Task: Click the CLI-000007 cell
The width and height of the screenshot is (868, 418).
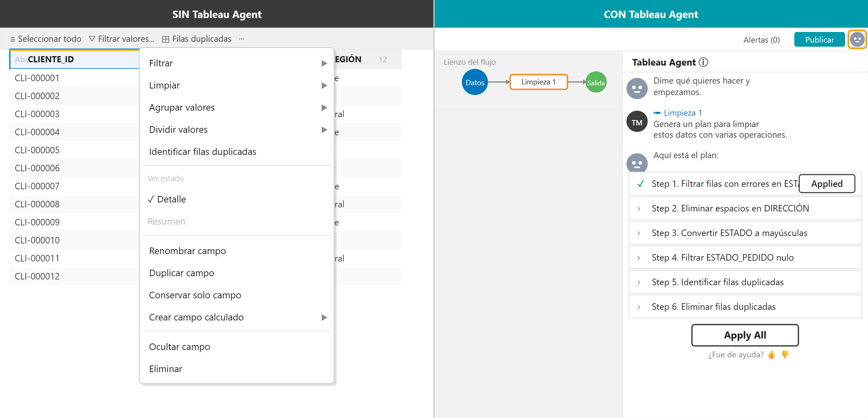Action: click(74, 186)
